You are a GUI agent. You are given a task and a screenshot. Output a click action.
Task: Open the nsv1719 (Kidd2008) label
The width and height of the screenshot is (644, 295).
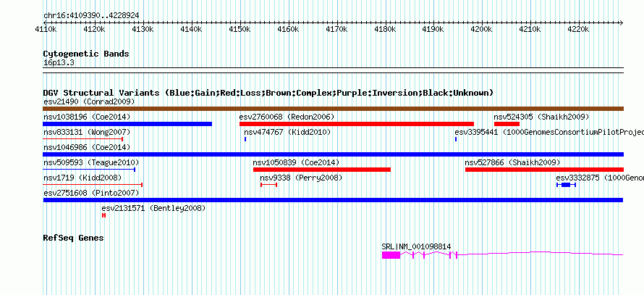click(82, 178)
